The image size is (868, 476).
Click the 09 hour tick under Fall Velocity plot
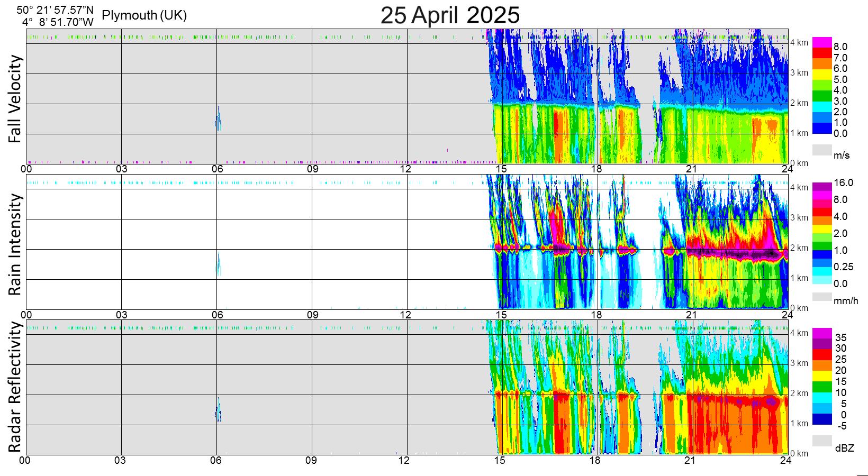(312, 169)
